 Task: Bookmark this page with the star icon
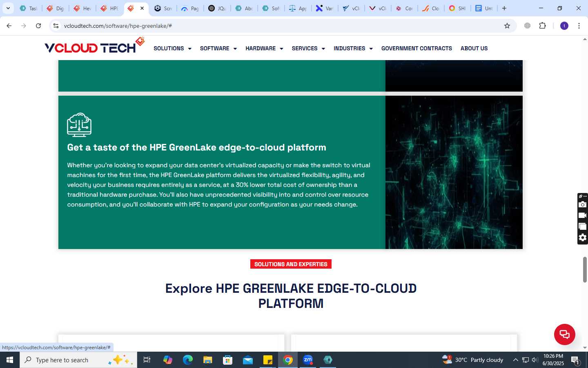point(507,26)
